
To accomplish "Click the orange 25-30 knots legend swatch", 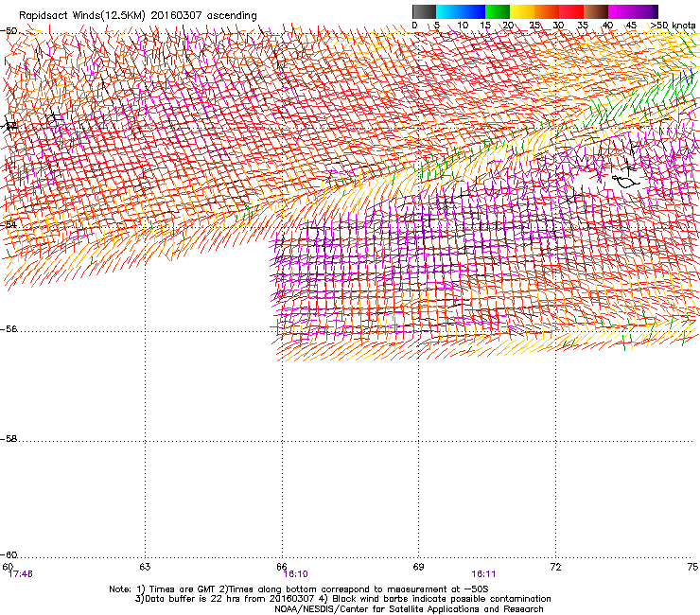I will point(547,11).
